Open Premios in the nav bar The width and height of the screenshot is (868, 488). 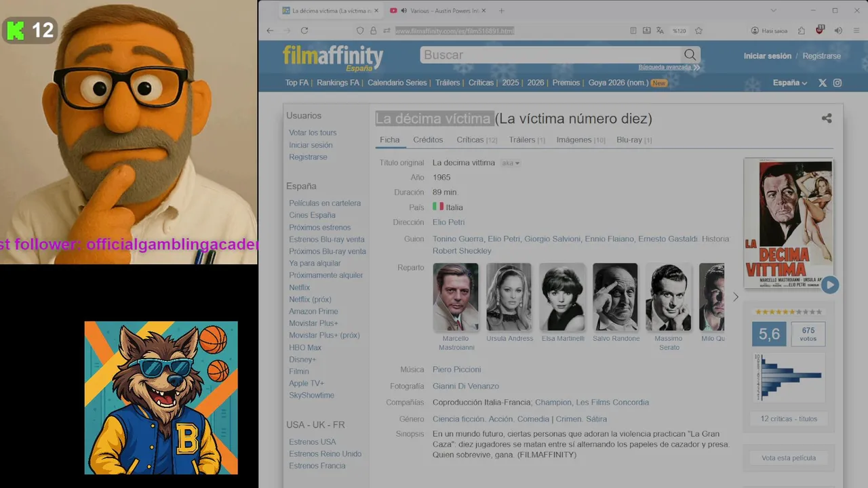click(566, 83)
